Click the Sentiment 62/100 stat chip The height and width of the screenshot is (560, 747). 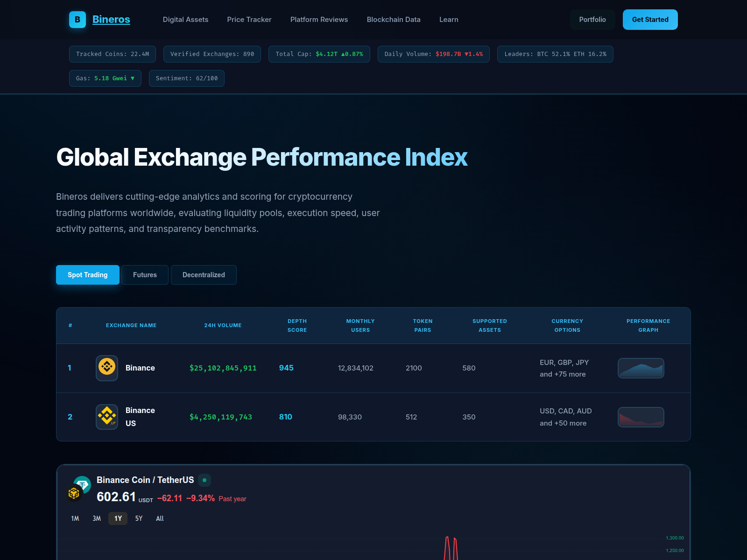pos(187,78)
